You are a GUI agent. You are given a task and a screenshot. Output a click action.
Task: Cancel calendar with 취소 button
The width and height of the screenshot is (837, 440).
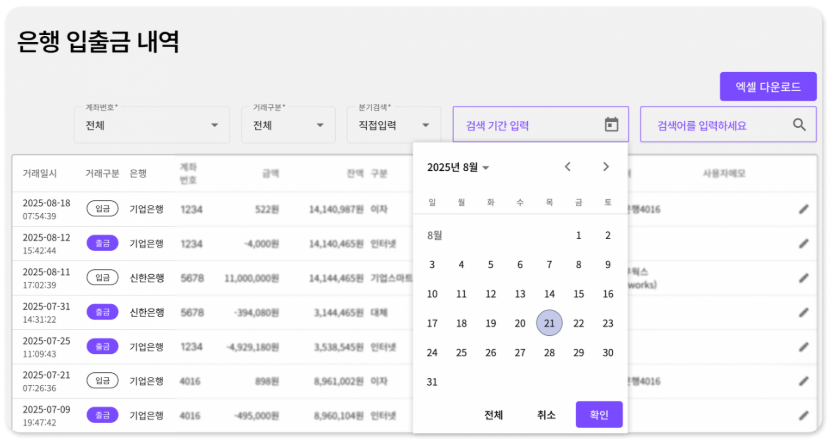pos(546,414)
